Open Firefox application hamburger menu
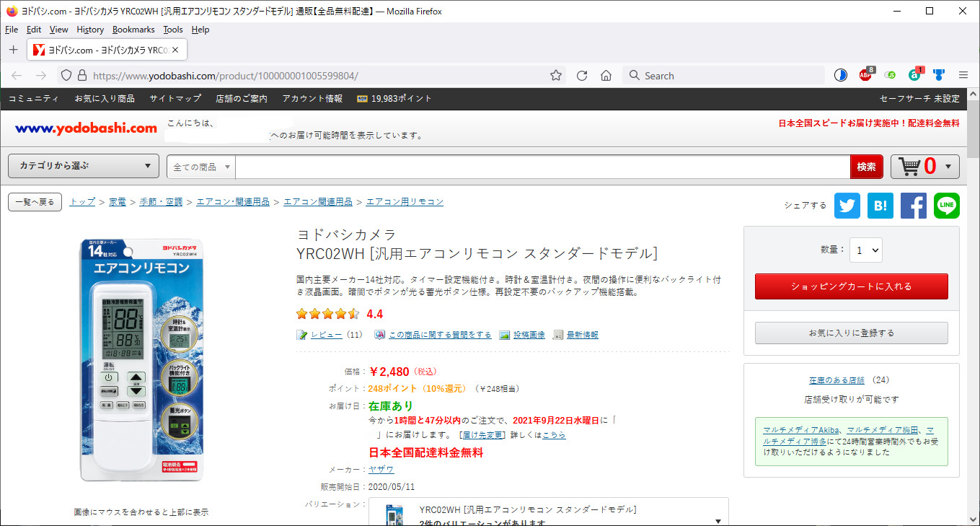Screen dimensions: 980x526 click(963, 75)
